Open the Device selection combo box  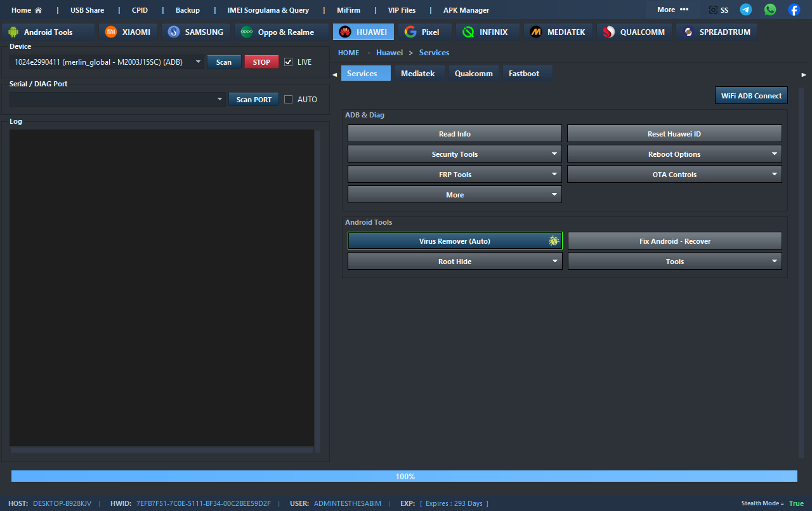198,62
